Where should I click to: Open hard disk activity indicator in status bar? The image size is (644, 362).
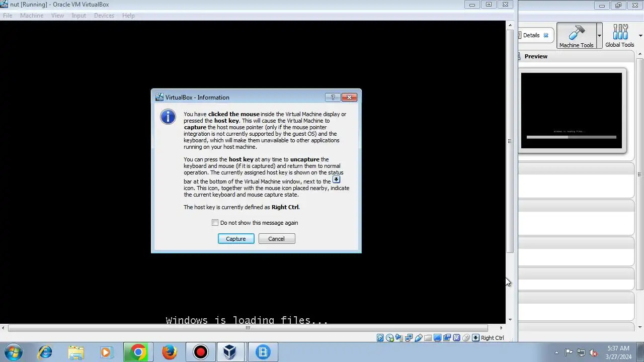point(380,338)
